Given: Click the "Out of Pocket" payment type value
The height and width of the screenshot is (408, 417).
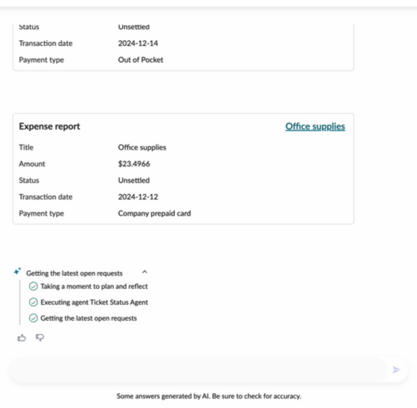Looking at the screenshot, I should click(x=141, y=60).
